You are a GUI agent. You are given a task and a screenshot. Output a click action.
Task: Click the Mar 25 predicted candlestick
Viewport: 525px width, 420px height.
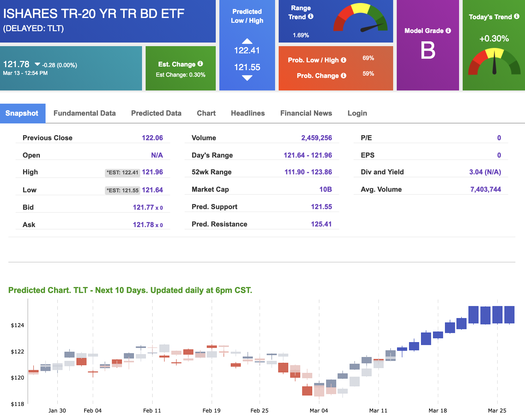click(497, 315)
